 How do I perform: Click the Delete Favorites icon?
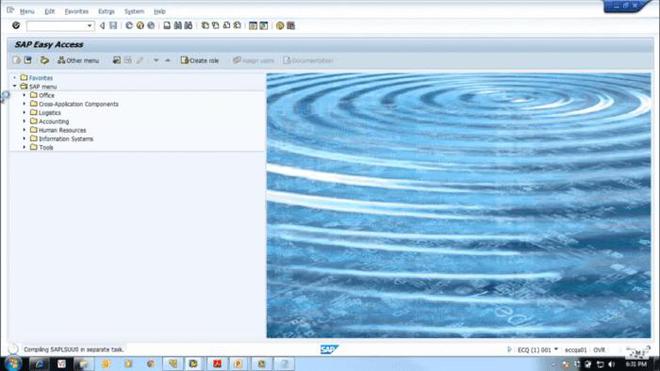pos(128,60)
